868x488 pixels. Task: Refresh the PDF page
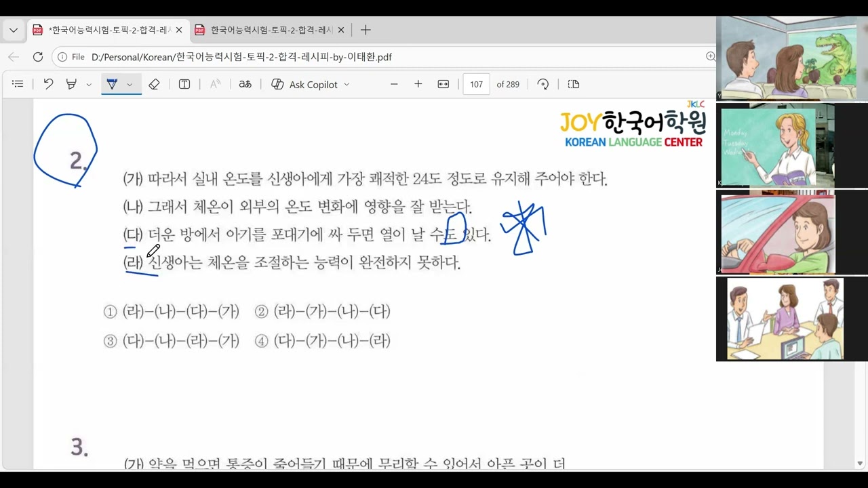38,57
